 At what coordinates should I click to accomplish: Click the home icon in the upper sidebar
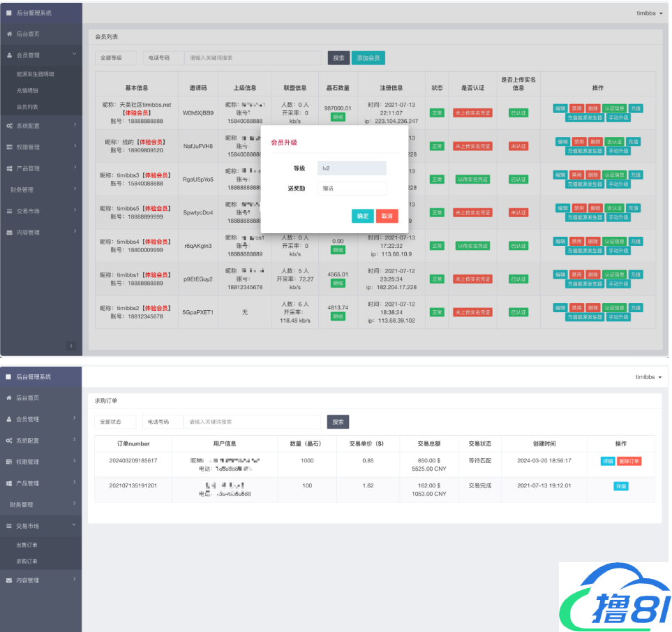9,34
